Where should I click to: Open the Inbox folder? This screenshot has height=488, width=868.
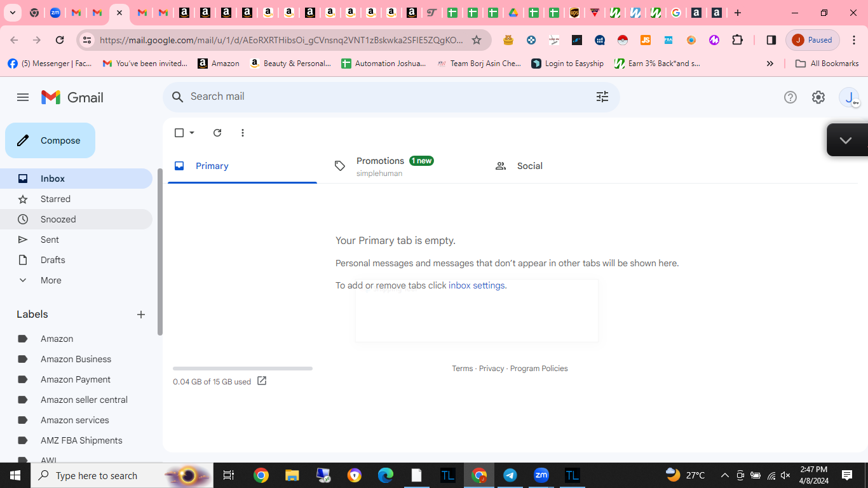76,179
